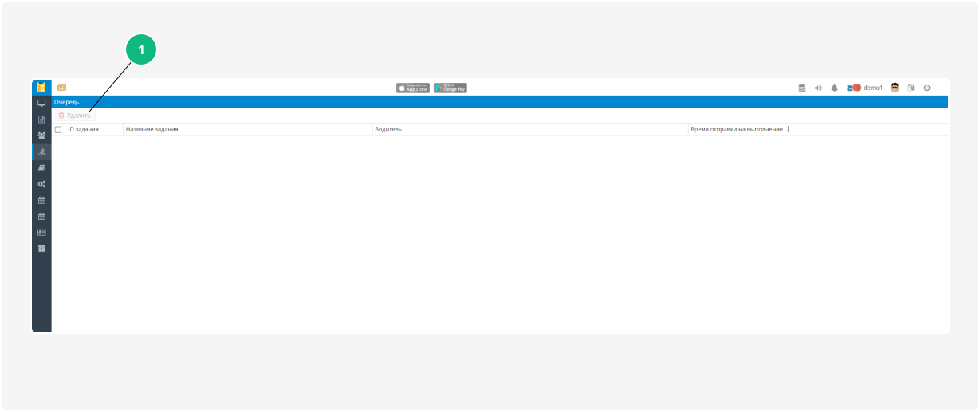Image resolution: width=980 pixels, height=412 pixels.
Task: Click the bell notifications icon
Action: (834, 88)
